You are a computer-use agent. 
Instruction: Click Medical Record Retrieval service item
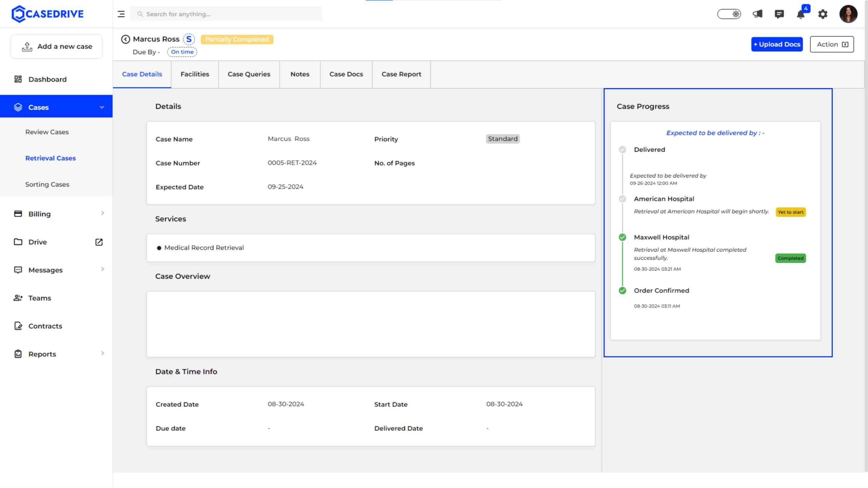tap(204, 248)
